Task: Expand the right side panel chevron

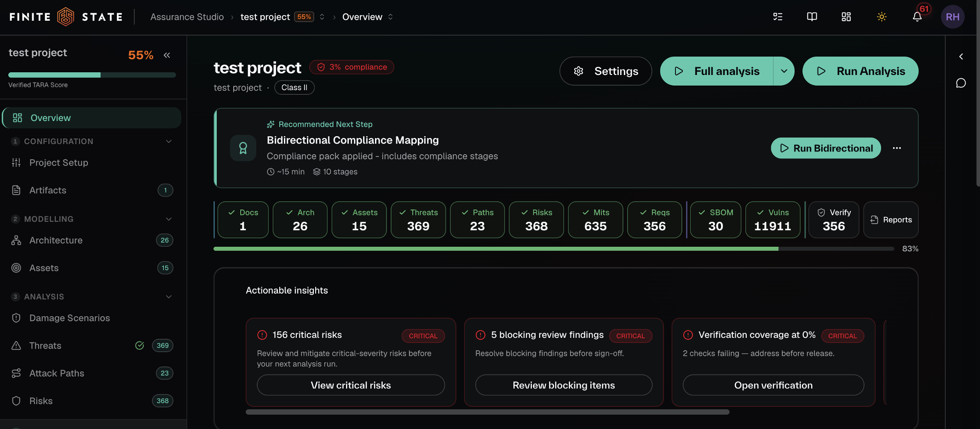Action: pyautogui.click(x=961, y=56)
